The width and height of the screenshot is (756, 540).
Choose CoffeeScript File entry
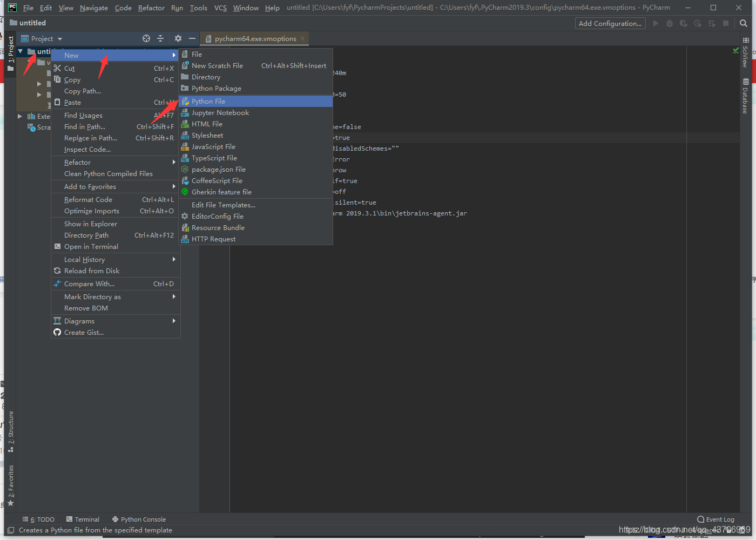[255, 180]
